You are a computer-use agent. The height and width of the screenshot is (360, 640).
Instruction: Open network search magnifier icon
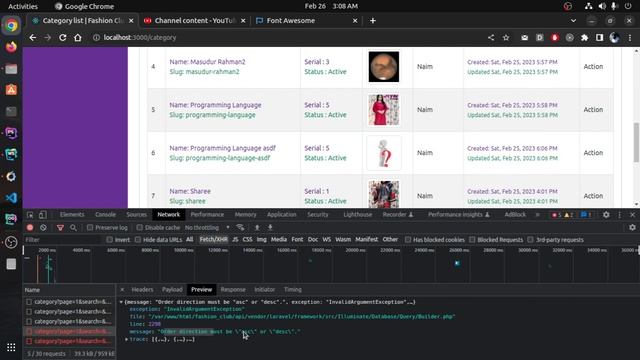[73, 228]
